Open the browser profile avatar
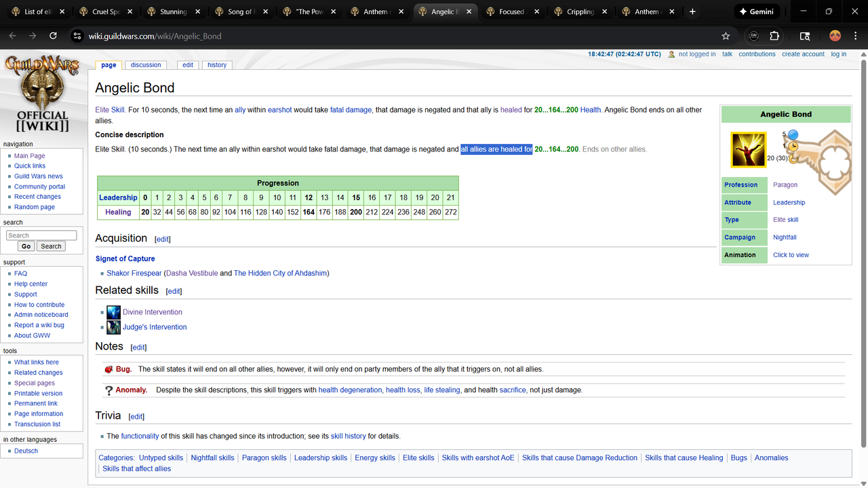 pos(835,36)
